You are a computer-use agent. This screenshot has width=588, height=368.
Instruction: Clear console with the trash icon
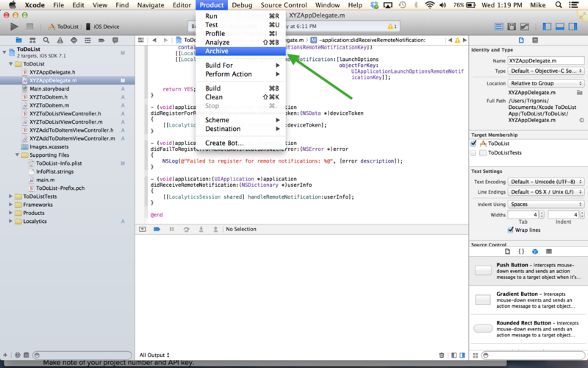tap(442, 355)
